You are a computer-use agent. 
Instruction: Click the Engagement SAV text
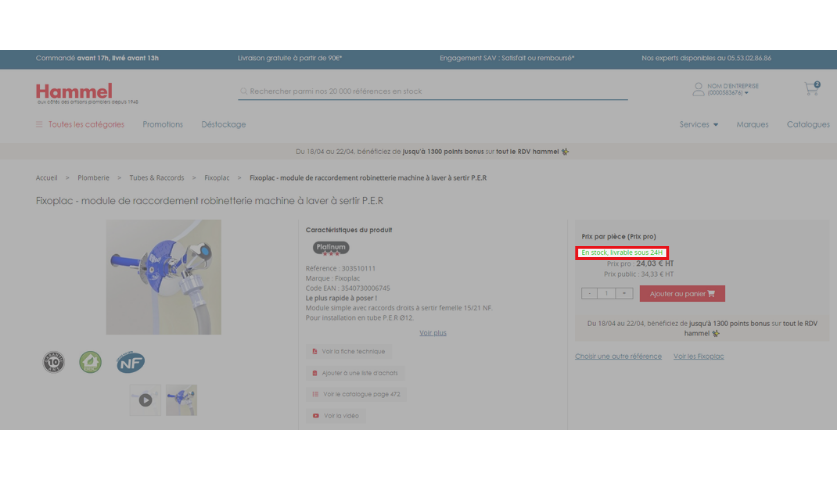coord(507,58)
